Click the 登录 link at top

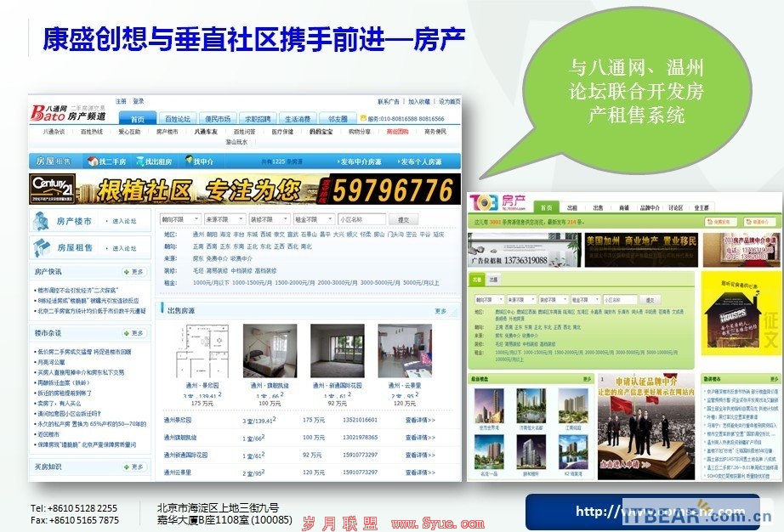(139, 101)
